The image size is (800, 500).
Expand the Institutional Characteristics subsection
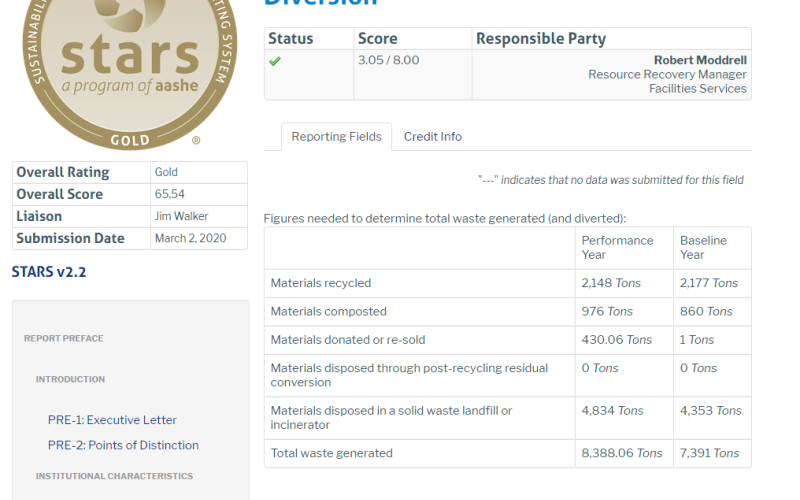(x=114, y=476)
